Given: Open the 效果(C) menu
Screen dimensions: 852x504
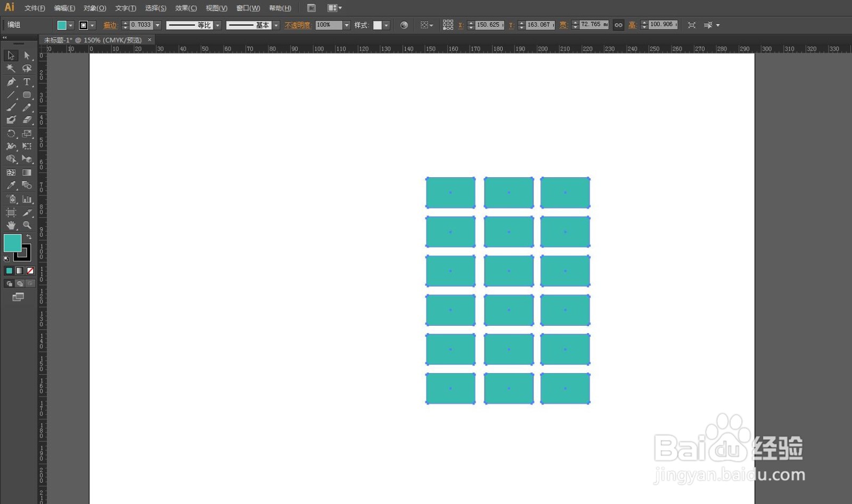Looking at the screenshot, I should point(186,8).
